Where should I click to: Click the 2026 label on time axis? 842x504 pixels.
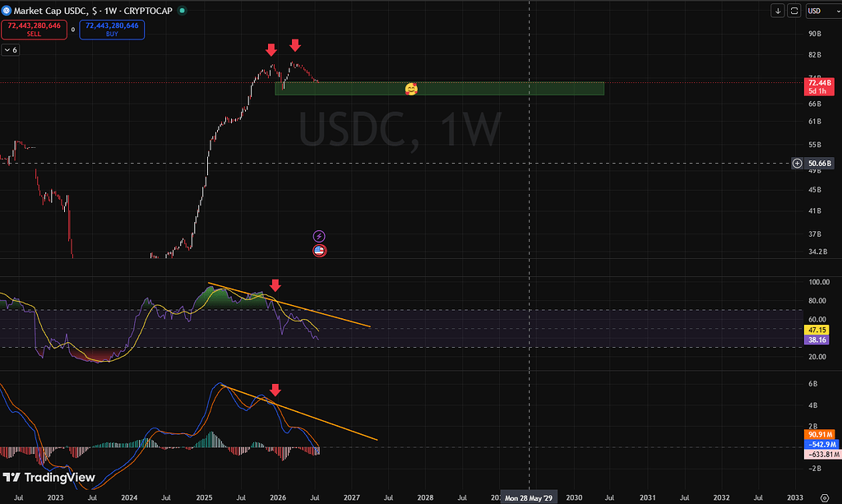coord(278,497)
